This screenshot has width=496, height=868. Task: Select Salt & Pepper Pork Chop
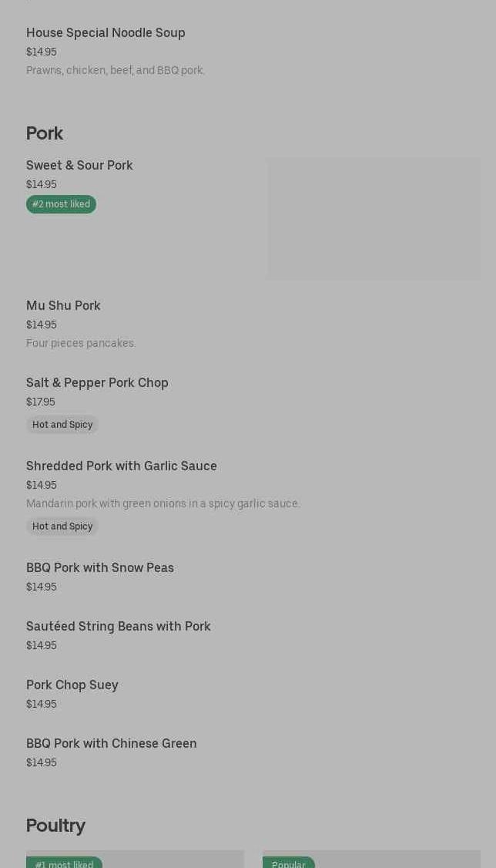click(x=97, y=382)
